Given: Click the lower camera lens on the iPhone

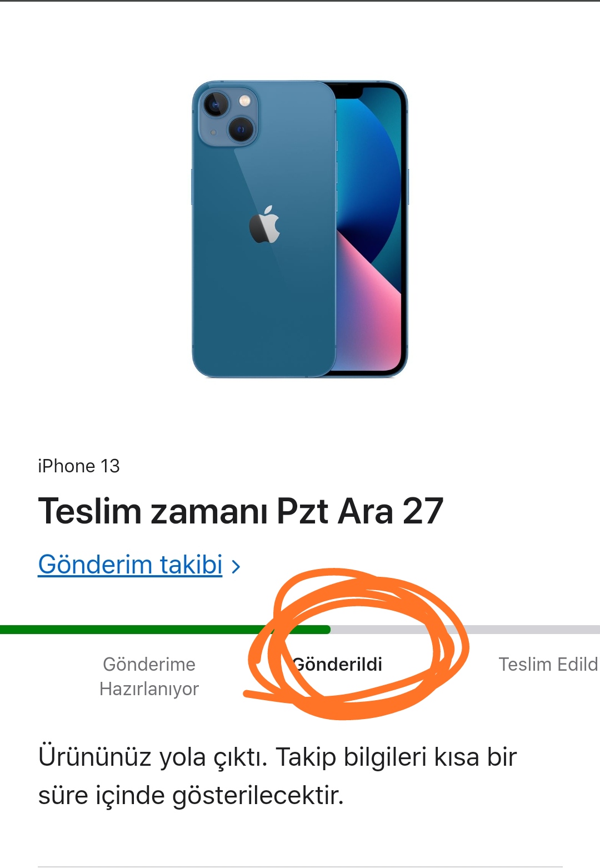Looking at the screenshot, I should pos(241,130).
